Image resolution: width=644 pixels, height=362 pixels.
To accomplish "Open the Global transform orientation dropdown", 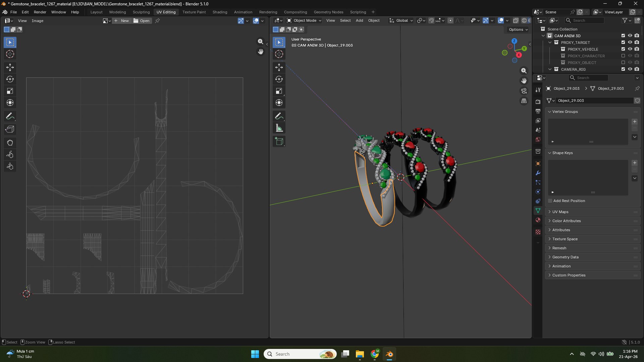I will coord(401,20).
